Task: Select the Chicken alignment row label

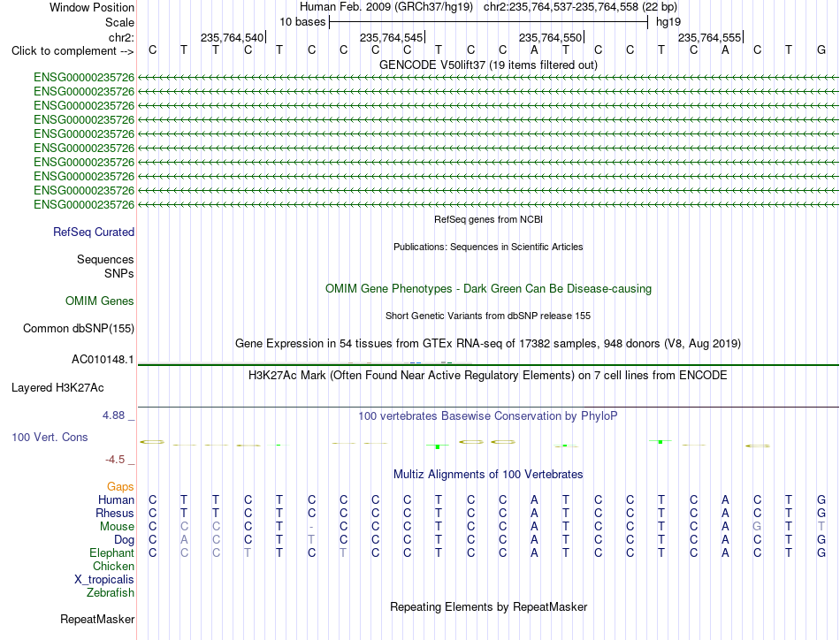Action: [x=113, y=566]
